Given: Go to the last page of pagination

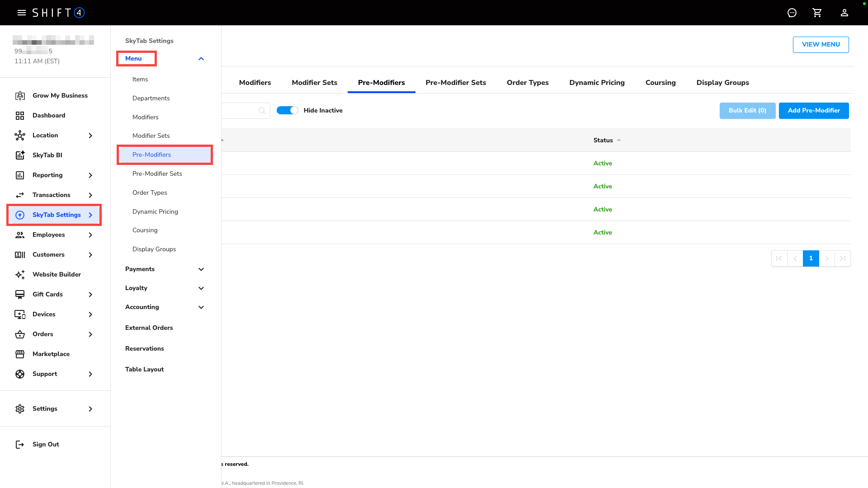Looking at the screenshot, I should (x=842, y=258).
